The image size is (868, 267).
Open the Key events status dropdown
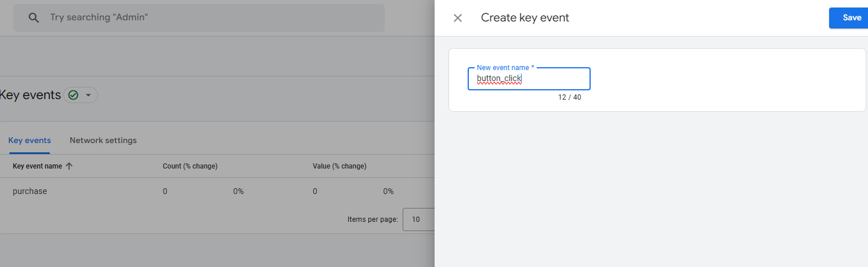point(81,95)
